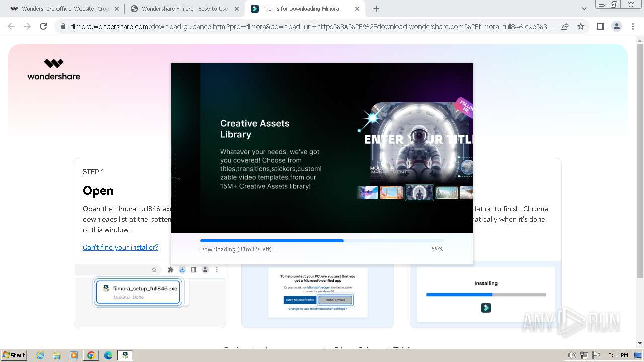Select the orange sunset asset thumbnail
Image resolution: width=644 pixels, height=362 pixels.
(391, 193)
